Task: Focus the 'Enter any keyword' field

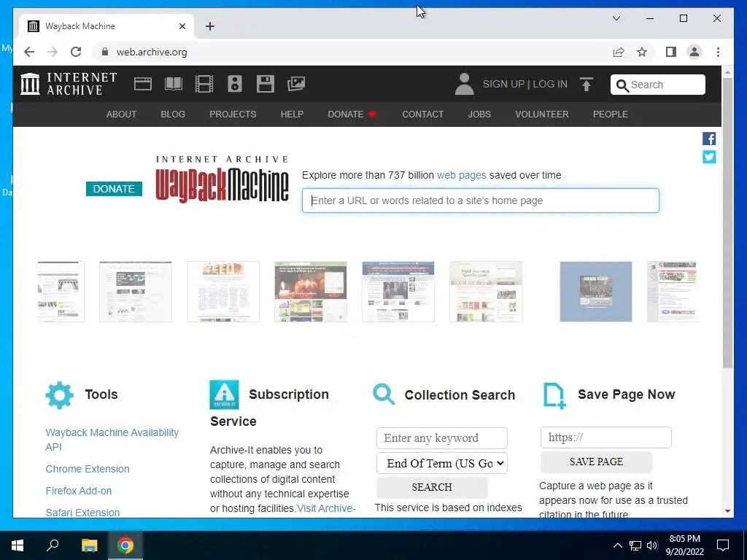Action: pos(442,437)
